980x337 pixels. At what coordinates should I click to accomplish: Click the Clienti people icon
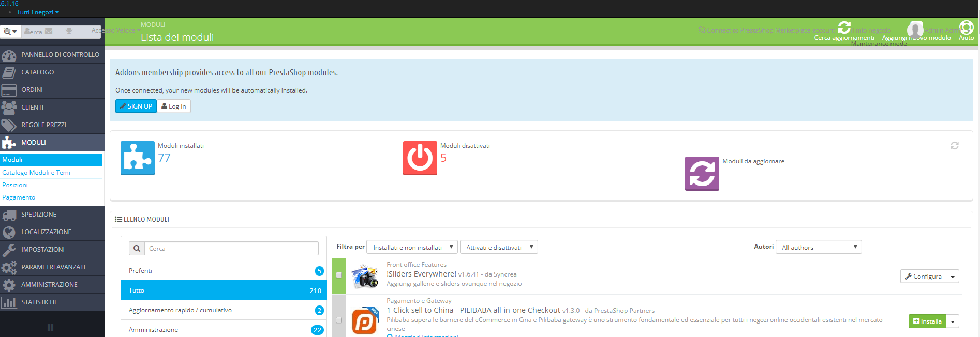point(9,108)
